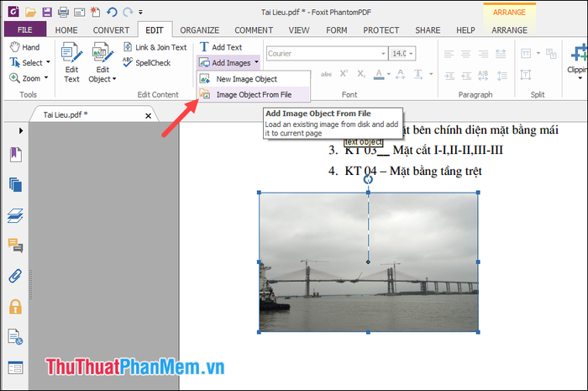
Task: Open the Bookmarks panel
Action: click(x=15, y=155)
